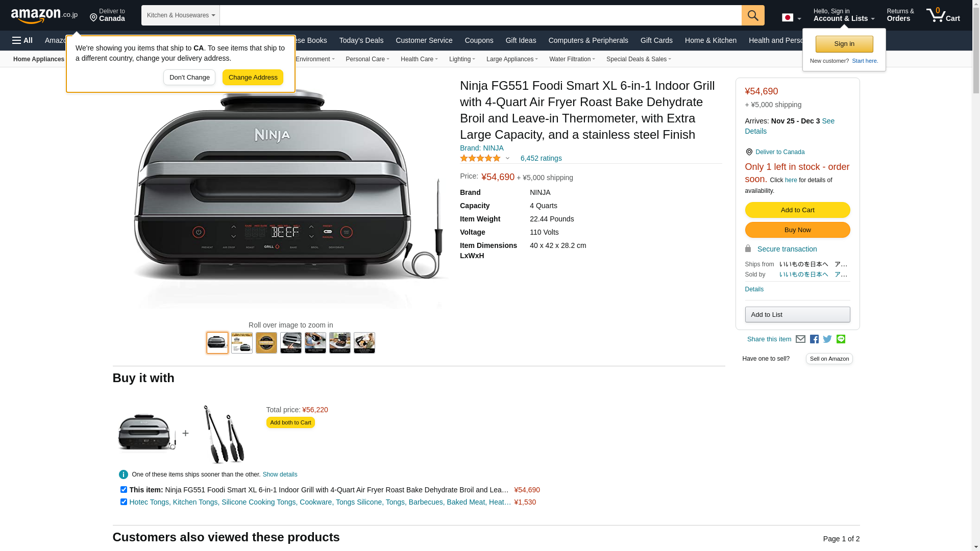Open the Gift Cards navigation item
The width and height of the screenshot is (980, 551).
[656, 40]
